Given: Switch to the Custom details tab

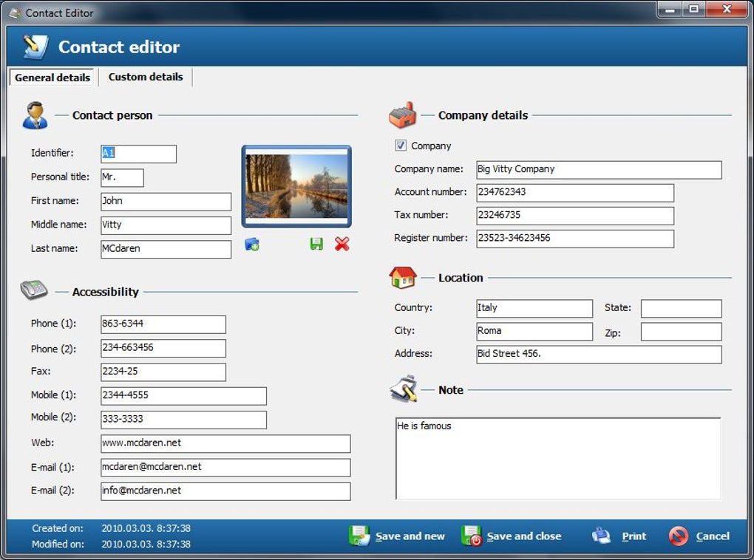Looking at the screenshot, I should [x=144, y=77].
